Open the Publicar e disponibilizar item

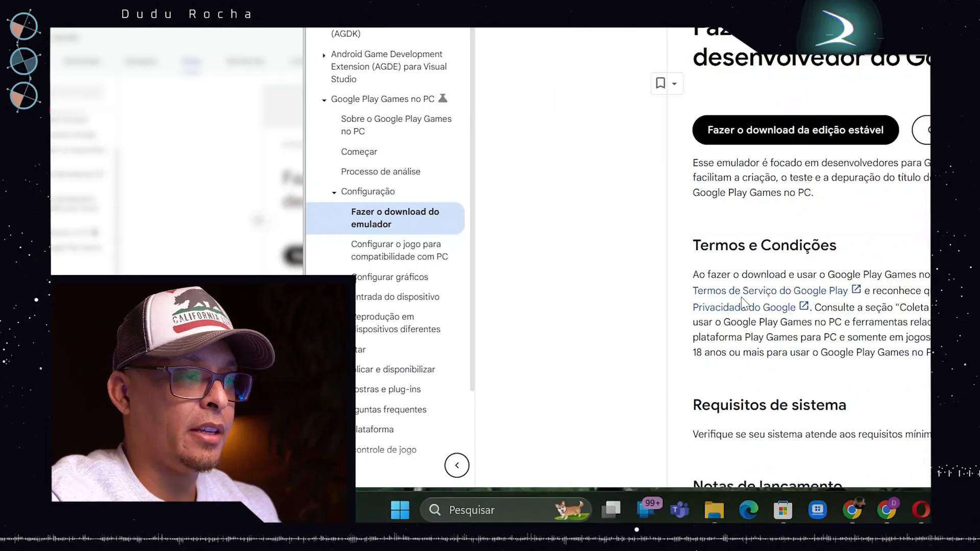point(395,369)
